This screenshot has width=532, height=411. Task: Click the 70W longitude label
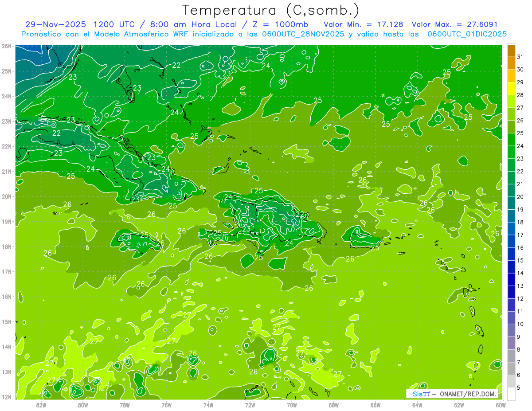click(x=292, y=405)
